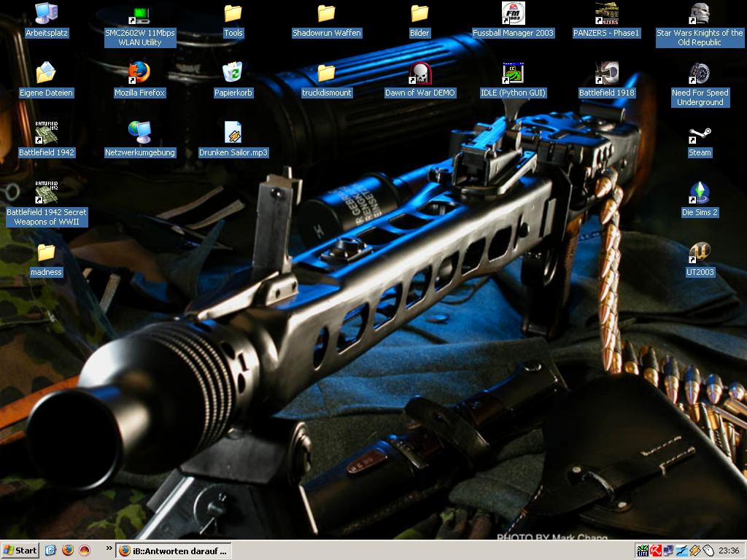Launch Firefox from Quick Launch bar
Image resolution: width=747 pixels, height=560 pixels.
pyautogui.click(x=68, y=551)
